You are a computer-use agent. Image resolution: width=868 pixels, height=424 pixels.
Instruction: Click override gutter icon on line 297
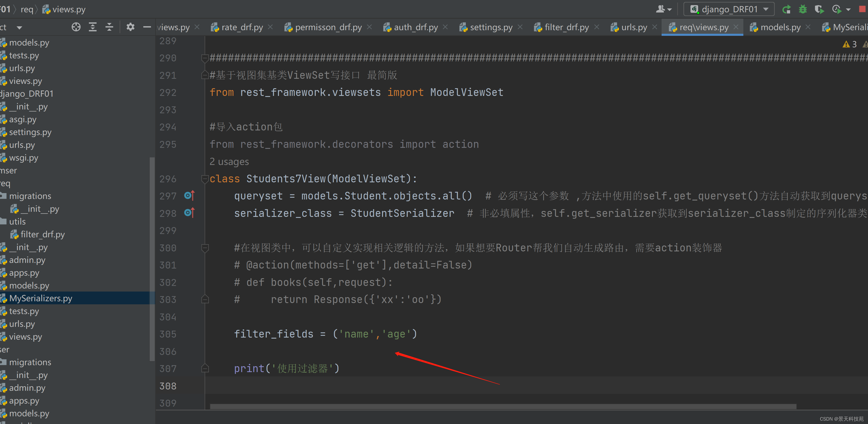click(189, 195)
